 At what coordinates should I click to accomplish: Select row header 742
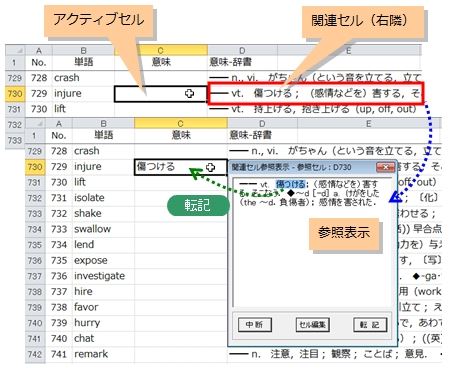coord(35,354)
